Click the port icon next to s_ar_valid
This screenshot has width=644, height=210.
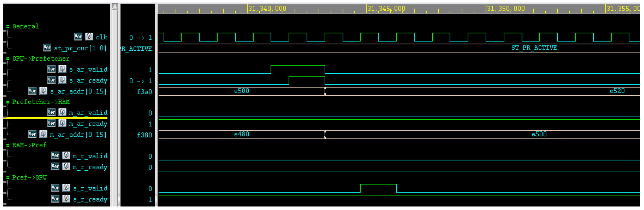tap(62, 69)
